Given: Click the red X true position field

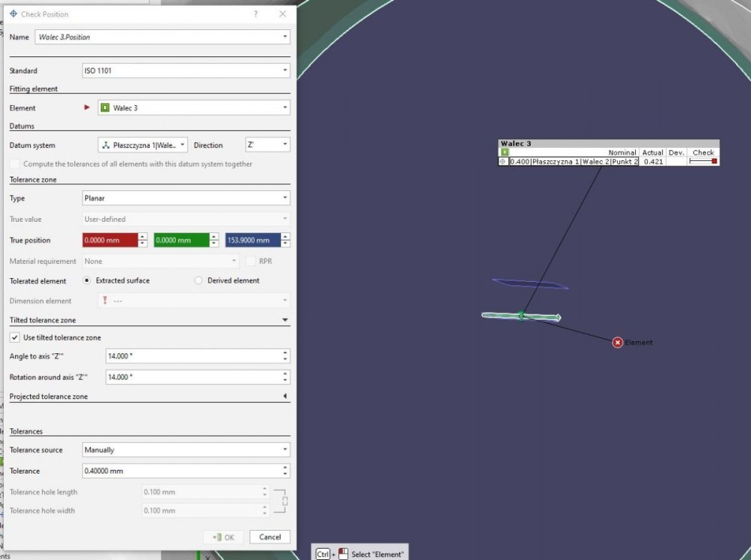Looking at the screenshot, I should coord(110,241).
